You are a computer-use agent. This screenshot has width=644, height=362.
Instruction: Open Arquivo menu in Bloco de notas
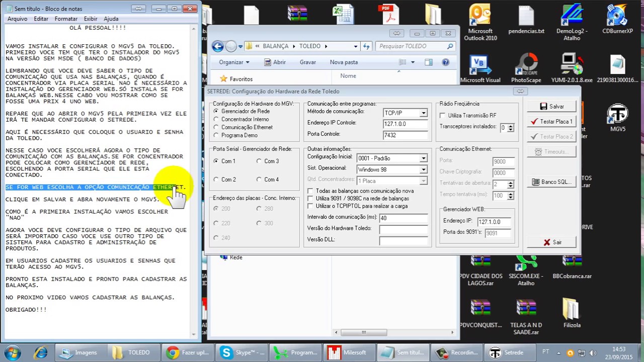tap(17, 19)
